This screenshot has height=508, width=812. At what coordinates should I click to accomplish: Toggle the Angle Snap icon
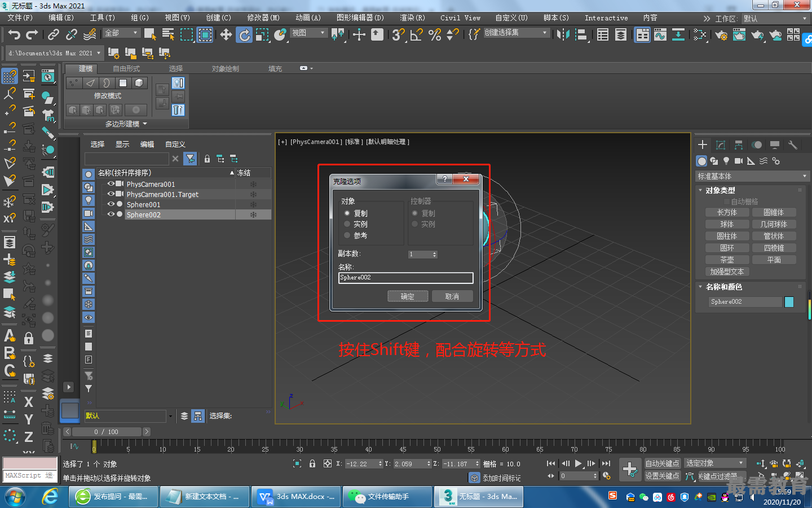coord(417,35)
